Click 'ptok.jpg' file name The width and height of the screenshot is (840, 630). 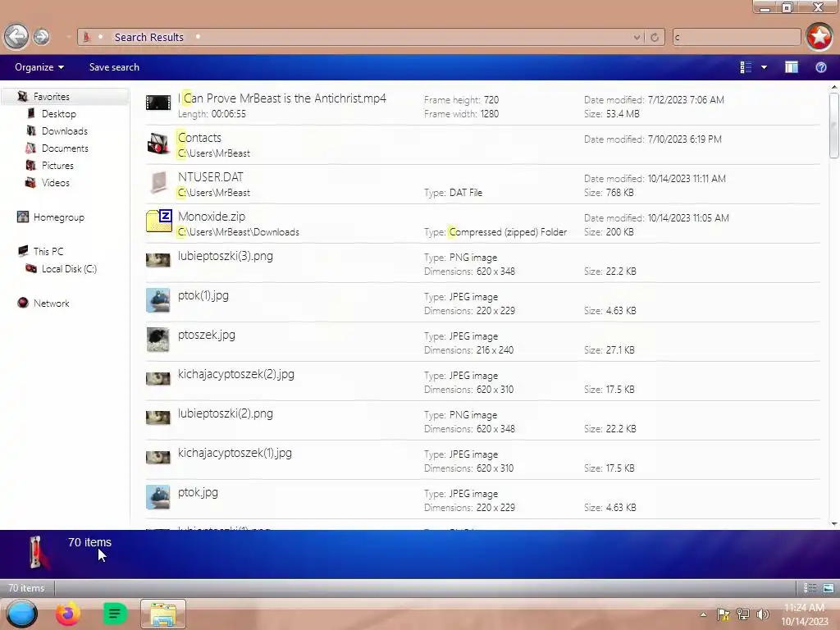coord(199,492)
